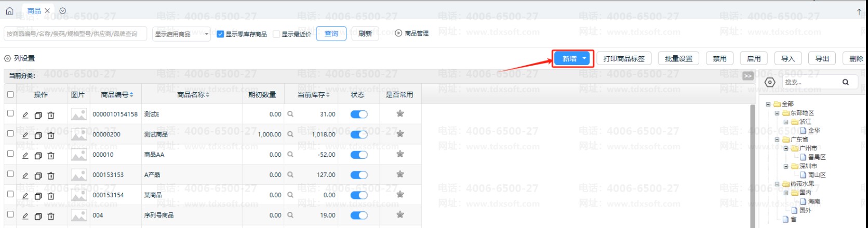Image resolution: width=868 pixels, height=228 pixels.
Task: Click the 列设置 column settings icon
Action: pyautogui.click(x=8, y=58)
